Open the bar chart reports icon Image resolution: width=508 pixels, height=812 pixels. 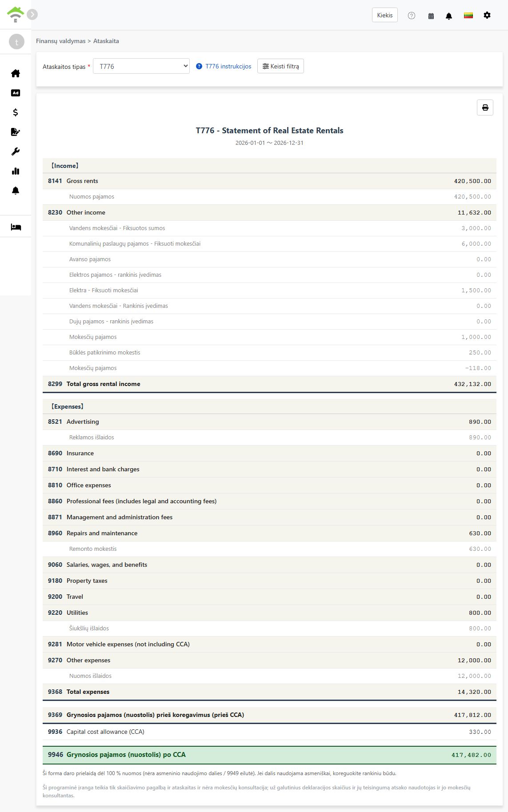16,171
